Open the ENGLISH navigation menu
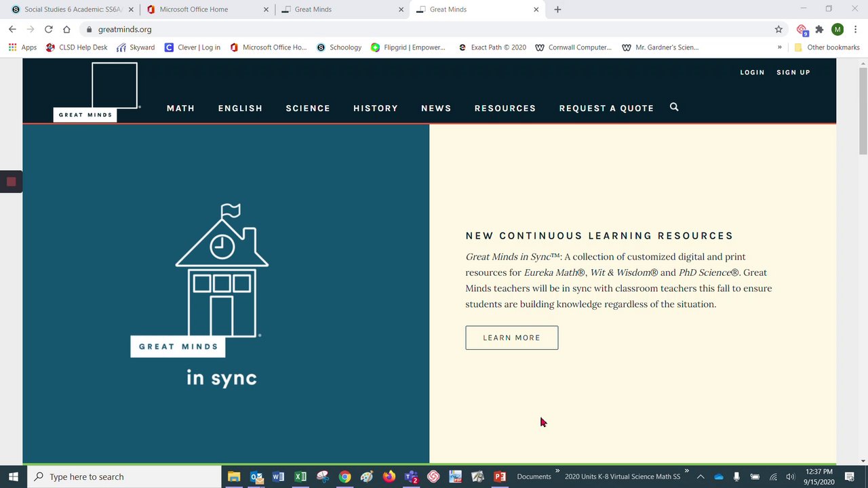Screen dimensions: 868x488 point(240,108)
